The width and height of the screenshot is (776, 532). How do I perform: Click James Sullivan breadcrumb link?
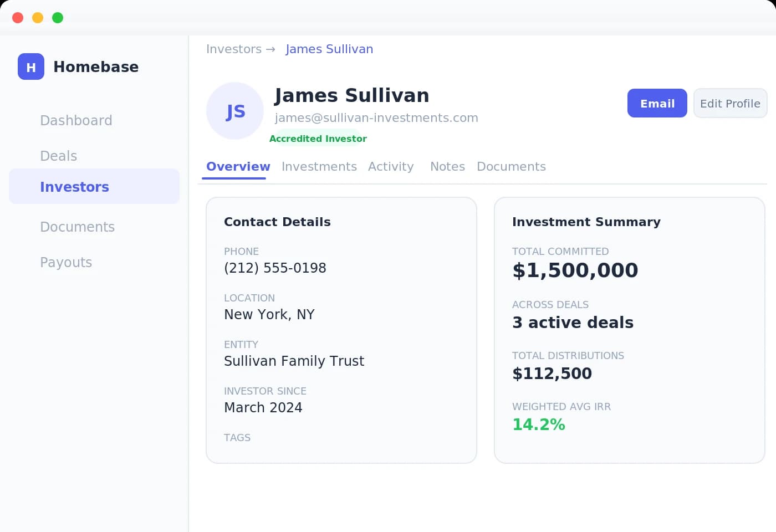[x=329, y=49]
